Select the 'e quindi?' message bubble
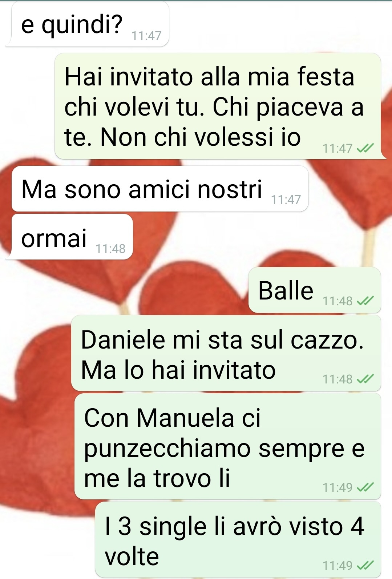Image resolution: width=392 pixels, height=579 pixels. [x=88, y=24]
